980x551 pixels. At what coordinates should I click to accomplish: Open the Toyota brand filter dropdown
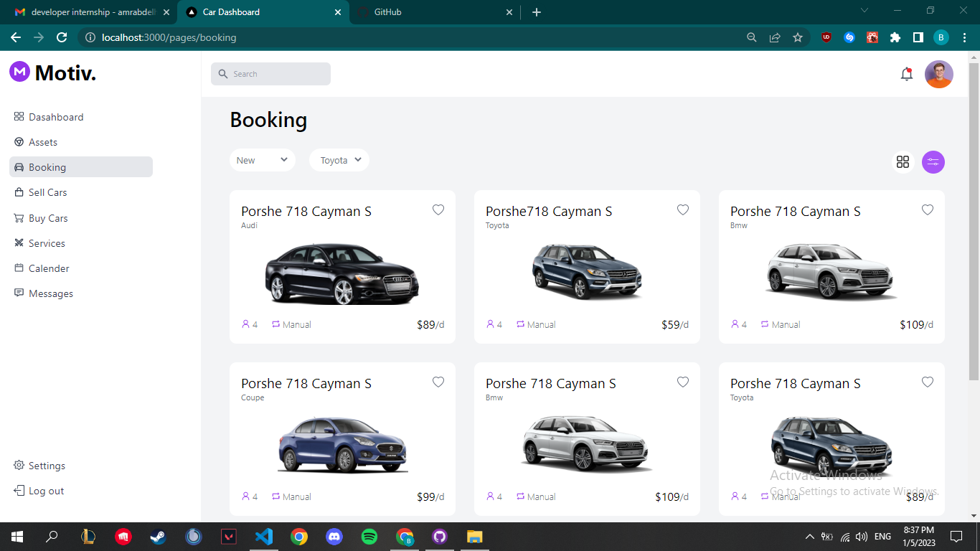(x=339, y=159)
